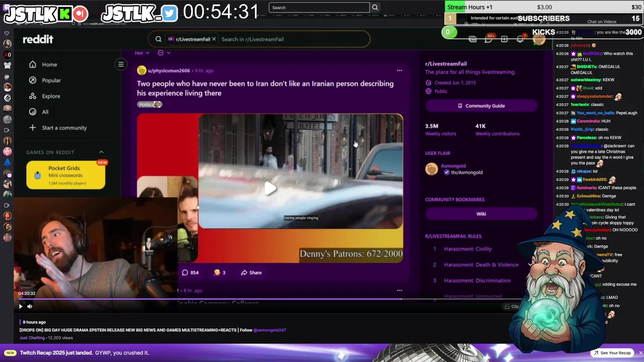Click the heart followed icon in left rail

point(7,33)
